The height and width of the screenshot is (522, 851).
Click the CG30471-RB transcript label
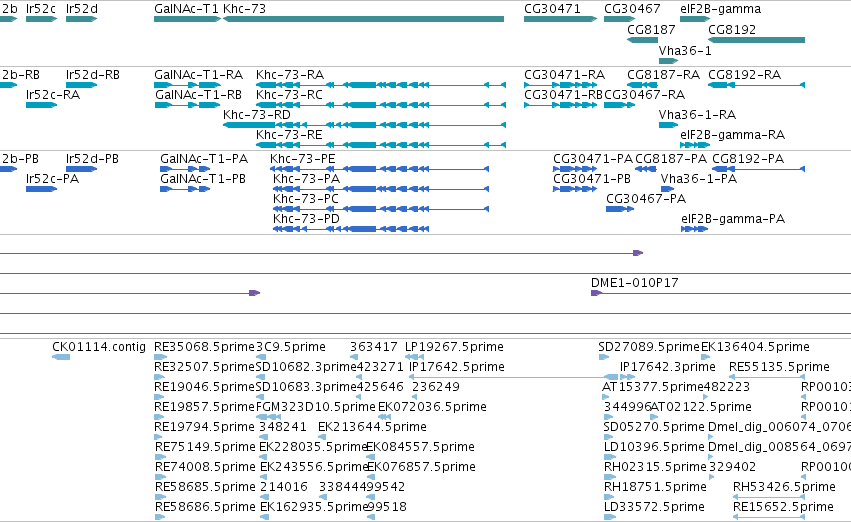tap(563, 94)
